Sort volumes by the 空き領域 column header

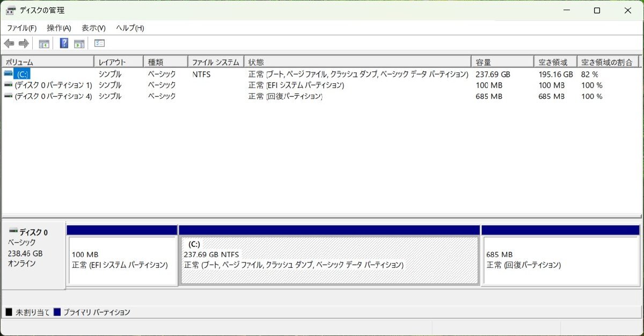point(554,61)
